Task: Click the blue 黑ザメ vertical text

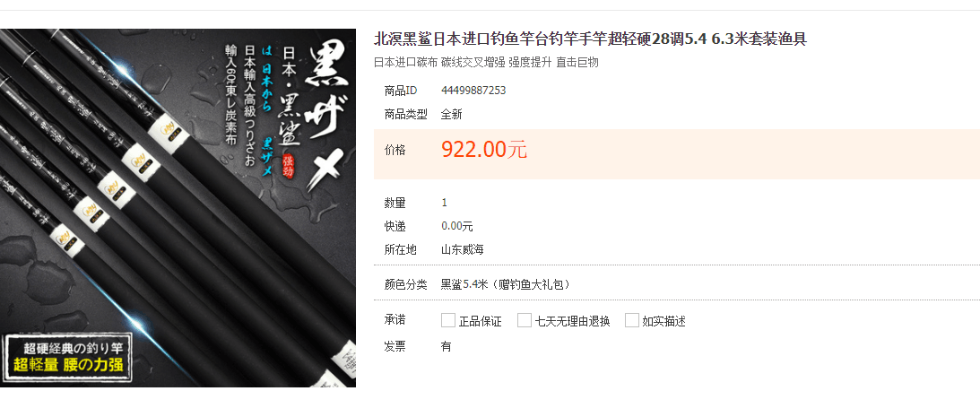Action: click(267, 156)
